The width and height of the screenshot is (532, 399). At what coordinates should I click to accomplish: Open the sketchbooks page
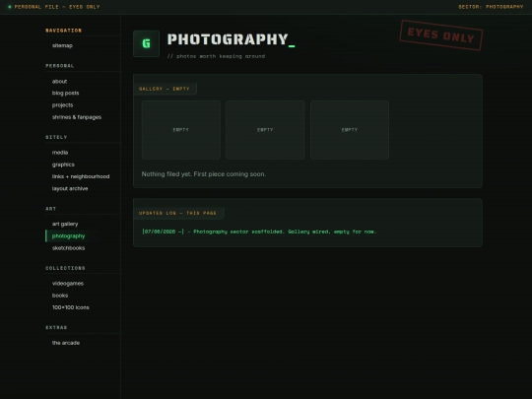69,248
